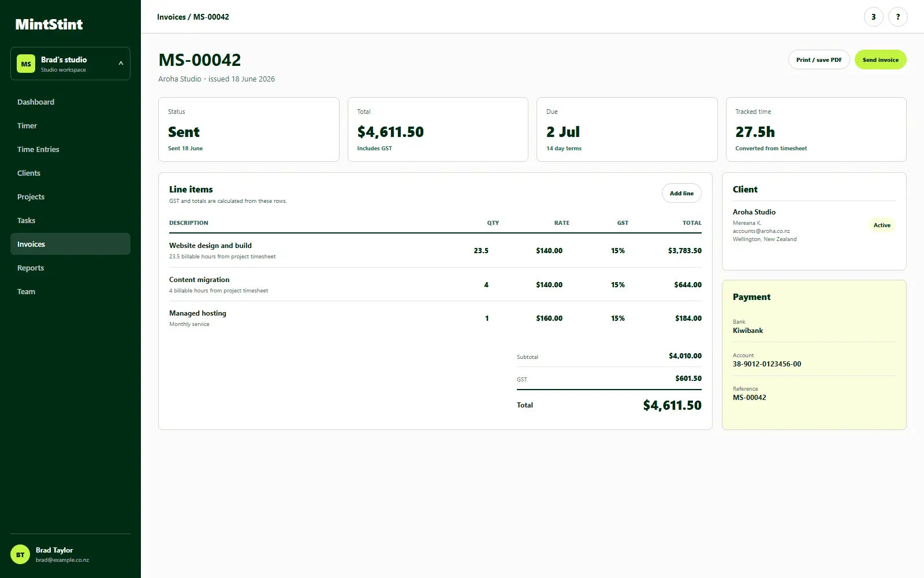Open the Due 2 Jul summary card

click(x=627, y=129)
